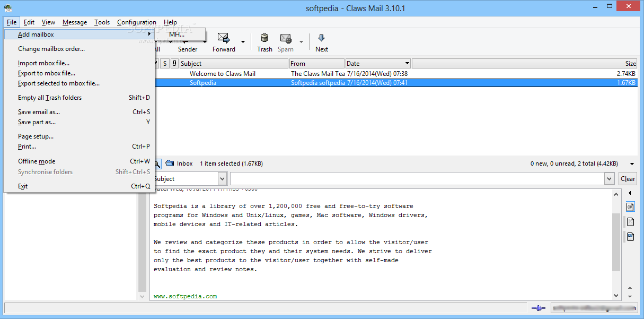Click the Claws Mail title bar icon

pos(8,7)
